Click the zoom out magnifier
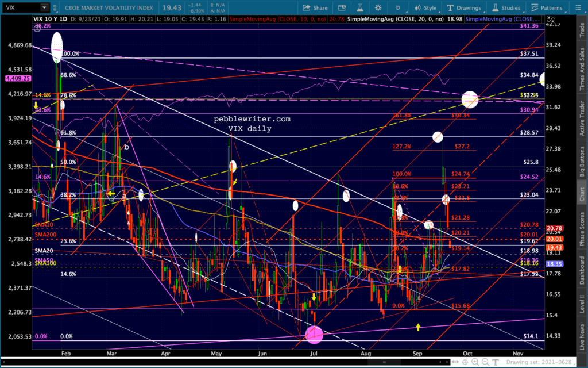Viewport: 588px width, 368px height. 485,362
